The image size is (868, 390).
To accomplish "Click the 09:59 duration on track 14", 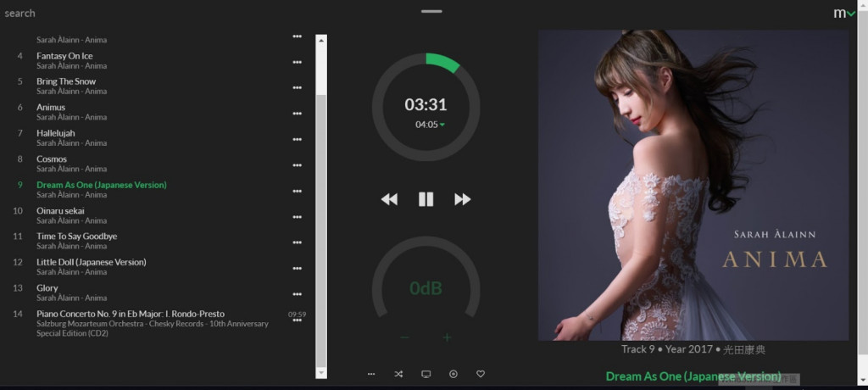I will click(298, 314).
